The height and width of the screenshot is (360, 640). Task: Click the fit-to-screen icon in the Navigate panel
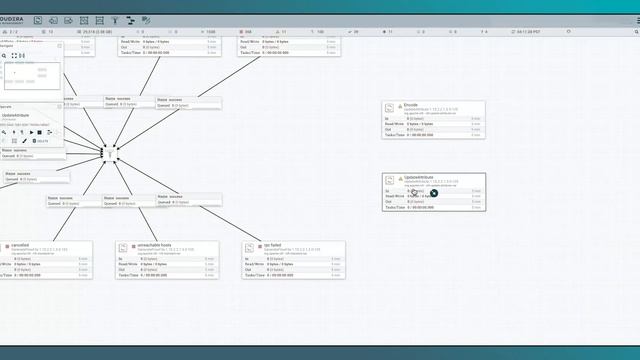[x=14, y=56]
